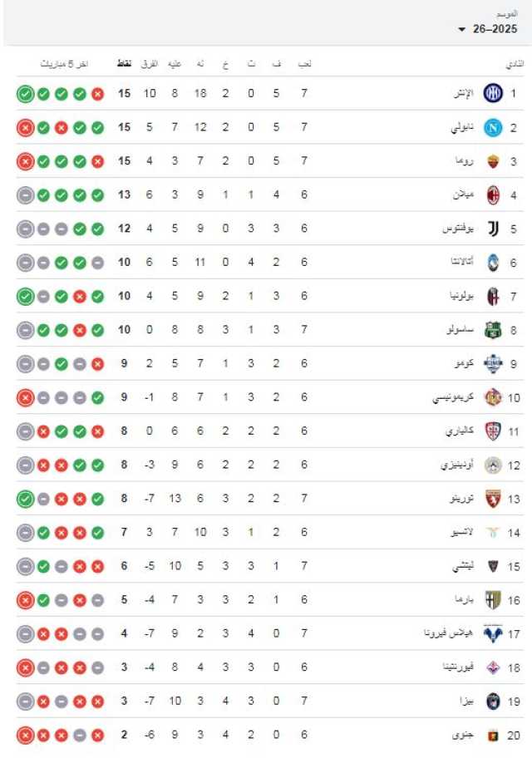Viewport: 532px width, 763px height.
Task: Click the Inter club crest
Action: point(493,94)
